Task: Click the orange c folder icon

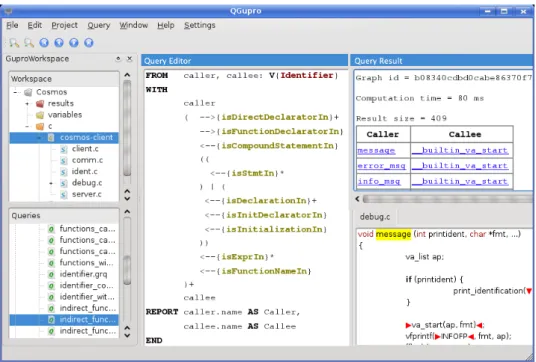Action: pyautogui.click(x=40, y=126)
